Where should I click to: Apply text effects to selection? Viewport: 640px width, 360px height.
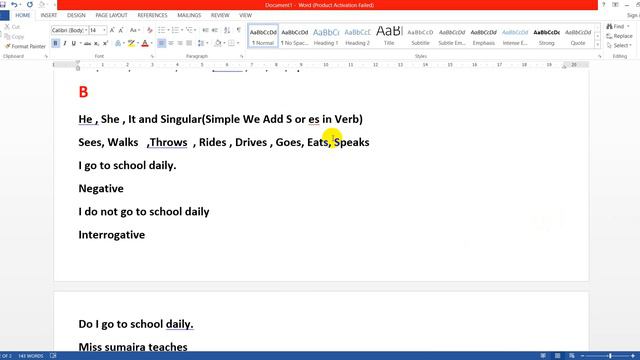tap(118, 43)
